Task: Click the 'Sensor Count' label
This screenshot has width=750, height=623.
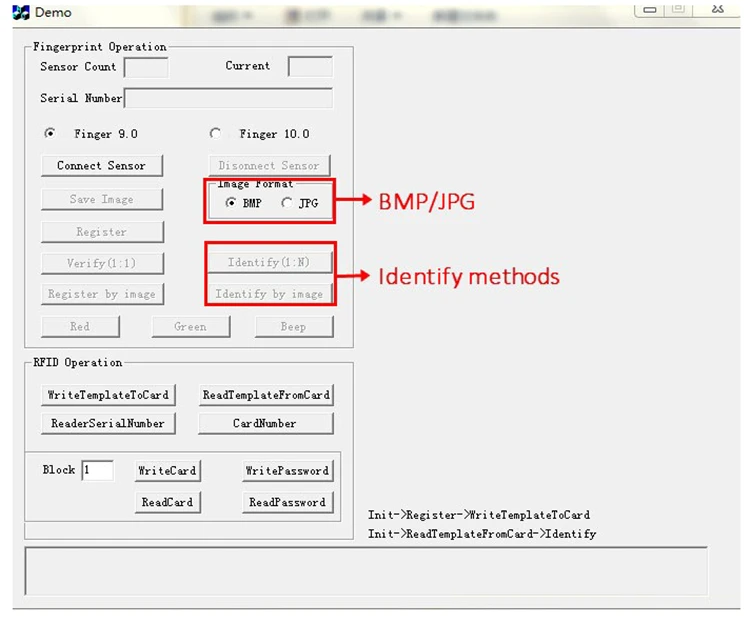Action: [x=78, y=67]
